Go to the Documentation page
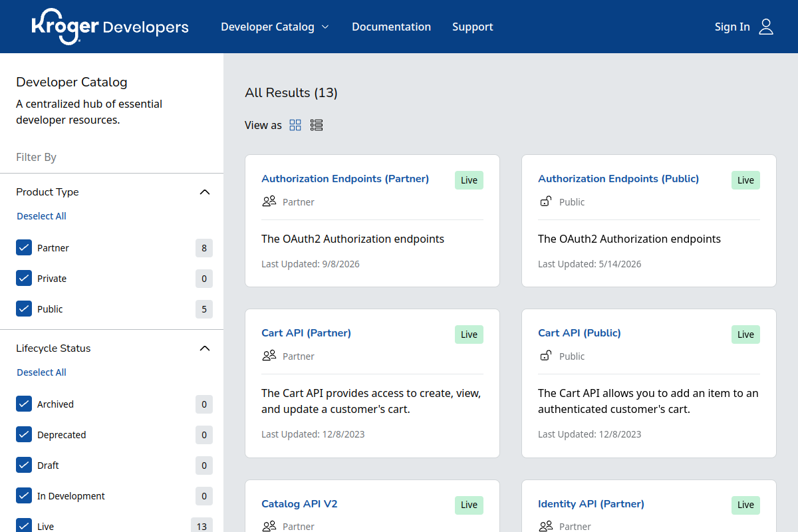798x532 pixels. click(391, 27)
